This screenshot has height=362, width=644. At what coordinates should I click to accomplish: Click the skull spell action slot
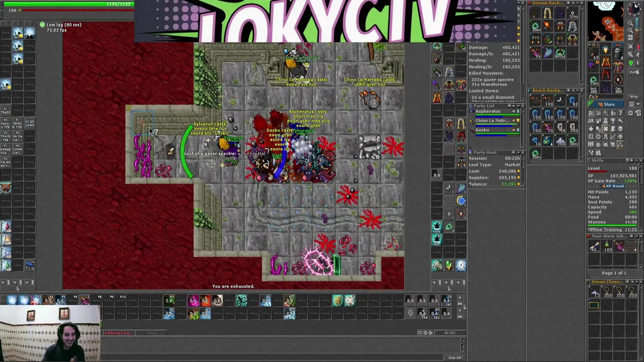click(x=217, y=300)
